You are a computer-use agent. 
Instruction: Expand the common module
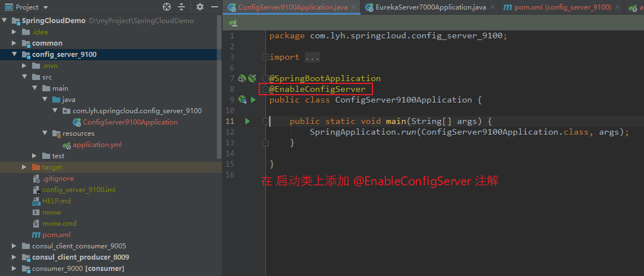(15, 43)
